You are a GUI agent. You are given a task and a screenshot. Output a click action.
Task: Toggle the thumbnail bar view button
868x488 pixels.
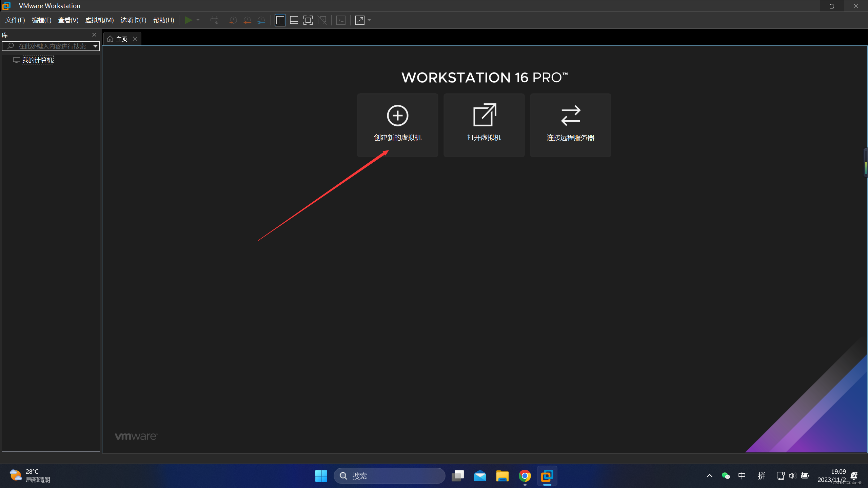pyautogui.click(x=294, y=20)
